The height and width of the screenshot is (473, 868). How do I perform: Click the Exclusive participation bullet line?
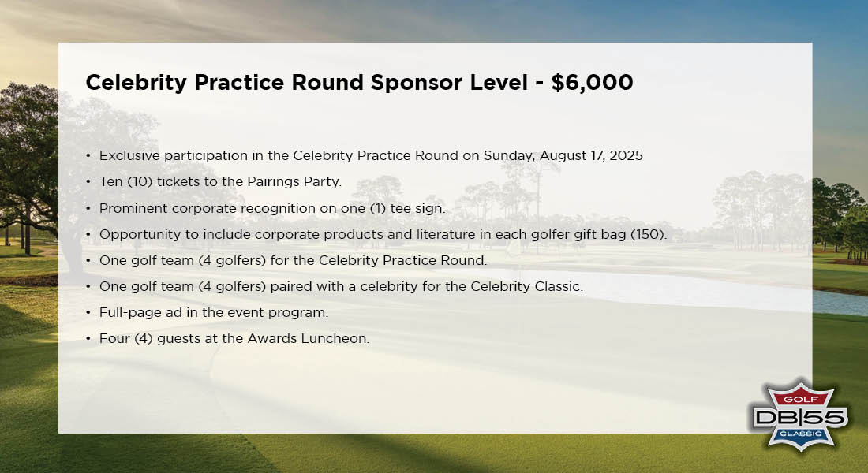(x=371, y=155)
